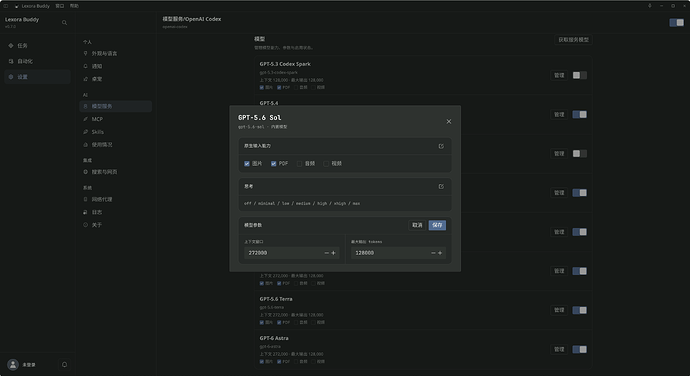Toggle the sidebar icon in the title bar
This screenshot has height=376, width=690.
pyautogui.click(x=6, y=6)
